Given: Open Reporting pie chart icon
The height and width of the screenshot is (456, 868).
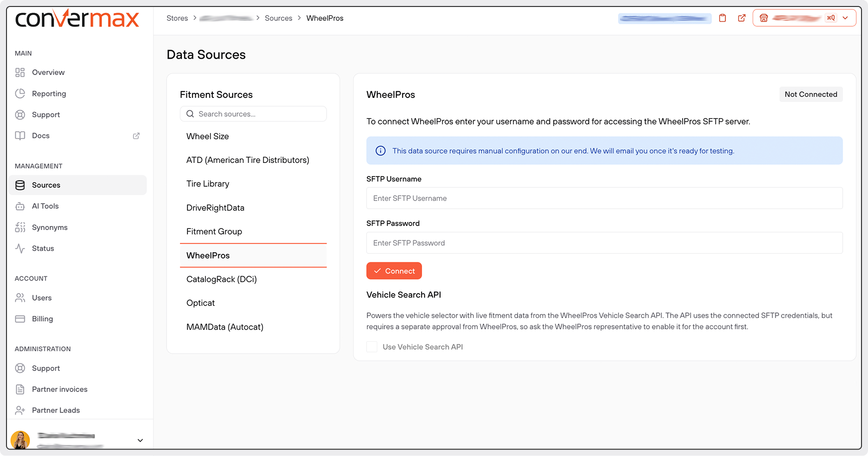Looking at the screenshot, I should pos(20,93).
